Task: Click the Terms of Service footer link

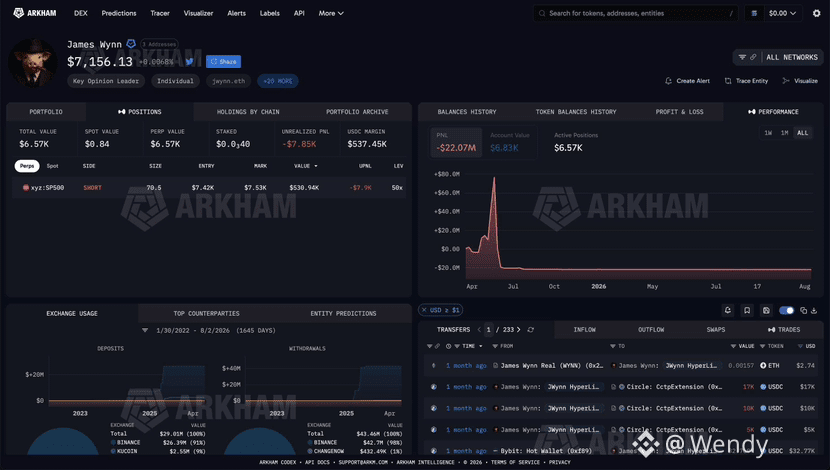Action: [515, 462]
